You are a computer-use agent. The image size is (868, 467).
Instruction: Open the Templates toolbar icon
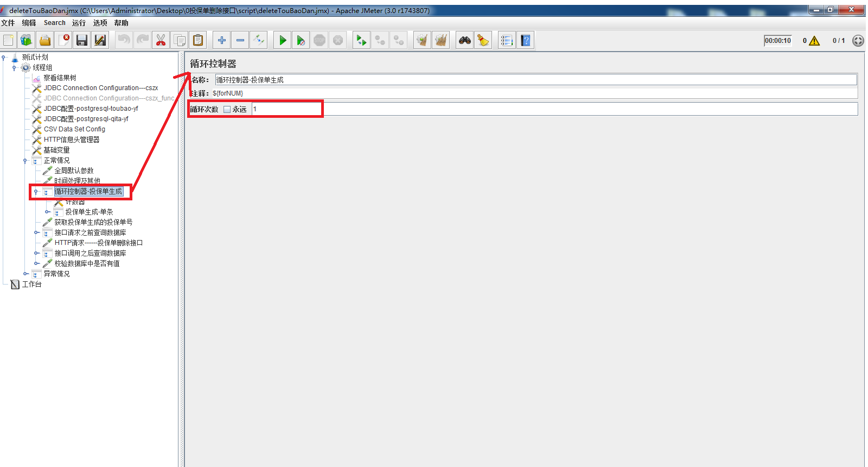point(26,40)
